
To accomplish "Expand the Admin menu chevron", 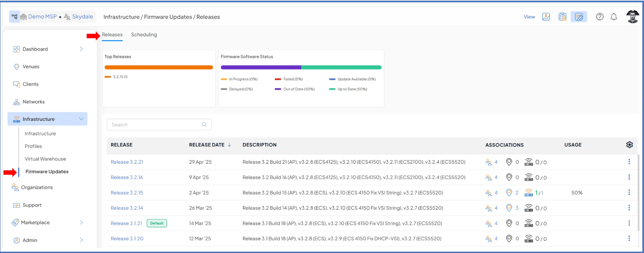I will click(x=81, y=240).
